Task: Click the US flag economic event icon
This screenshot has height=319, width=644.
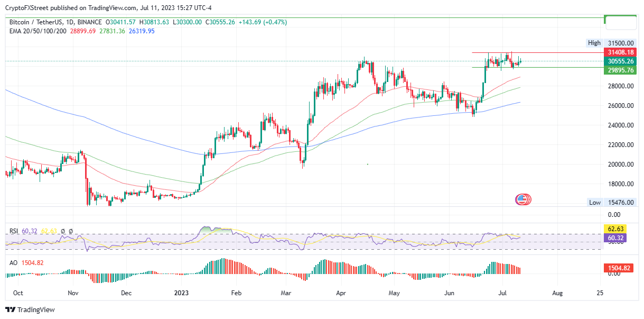Action: (x=522, y=199)
